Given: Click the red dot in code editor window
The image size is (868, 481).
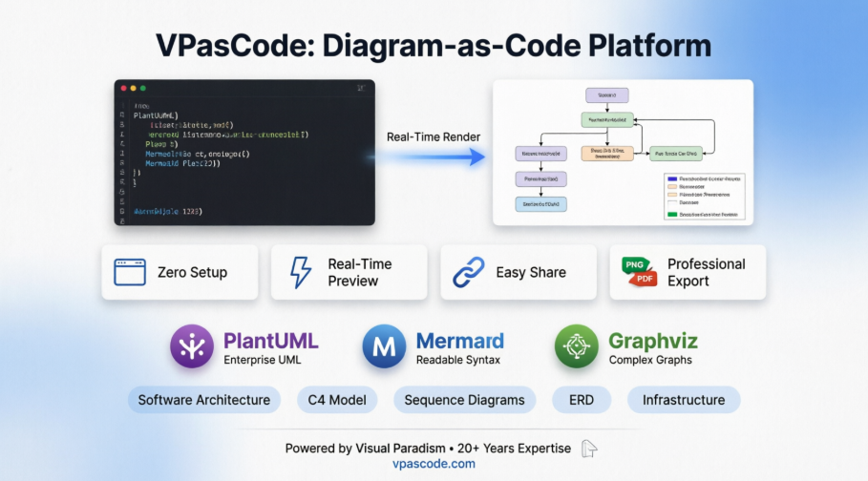Looking at the screenshot, I should (x=123, y=88).
